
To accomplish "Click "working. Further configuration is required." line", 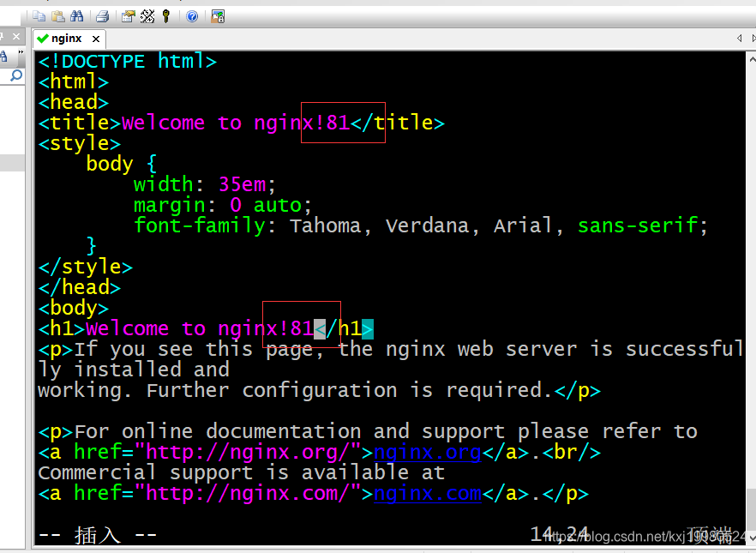I will point(295,390).
